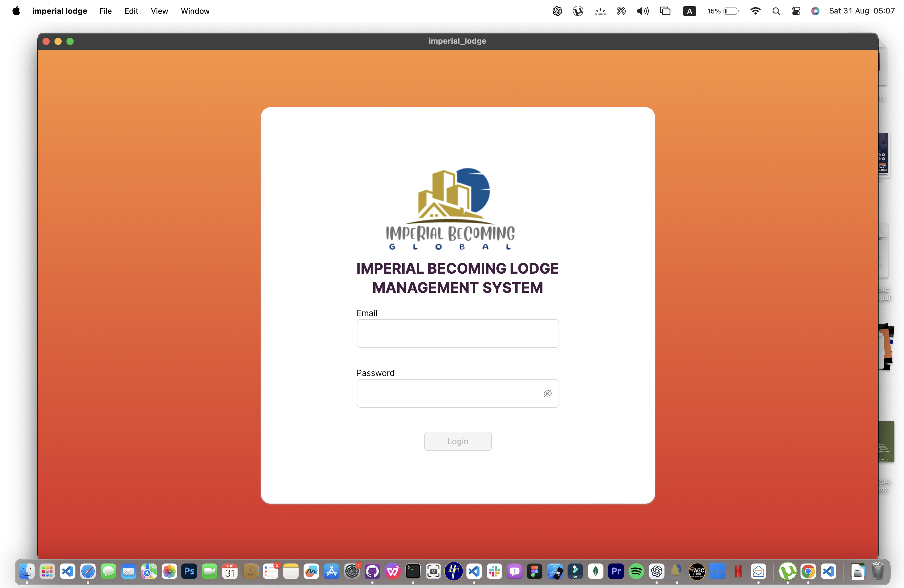Open the Apple menu
904x588 pixels.
16,11
